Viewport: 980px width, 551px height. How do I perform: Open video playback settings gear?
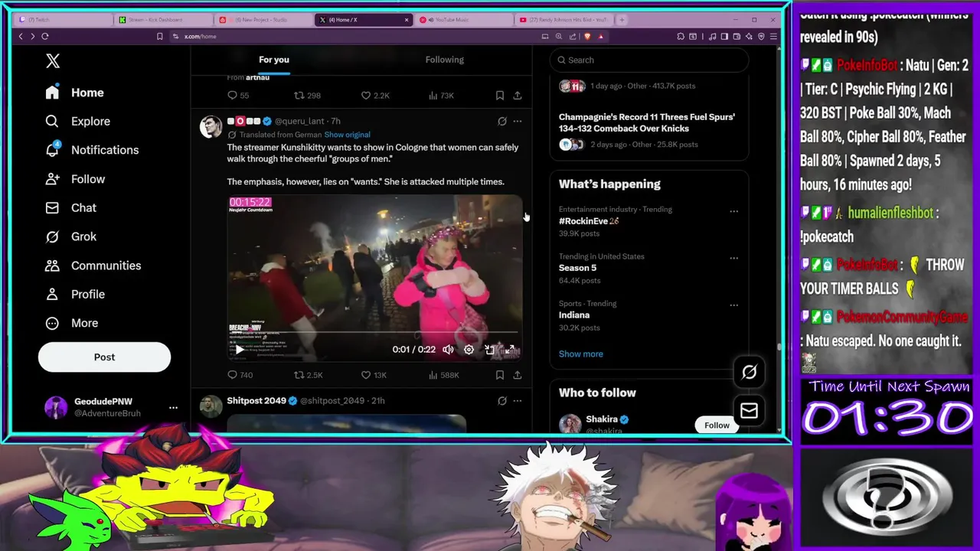(469, 350)
